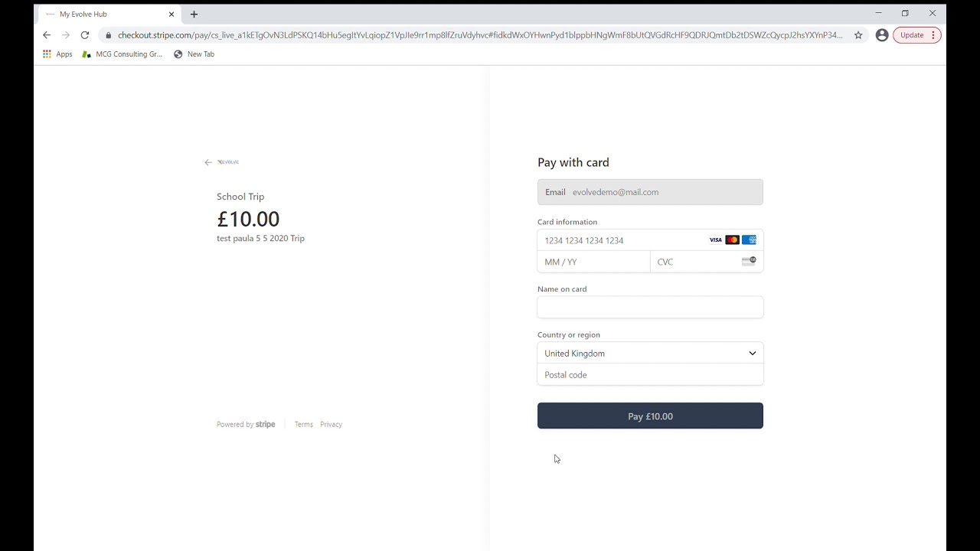Click the Postal code field
Image resolution: width=980 pixels, height=551 pixels.
click(x=650, y=375)
